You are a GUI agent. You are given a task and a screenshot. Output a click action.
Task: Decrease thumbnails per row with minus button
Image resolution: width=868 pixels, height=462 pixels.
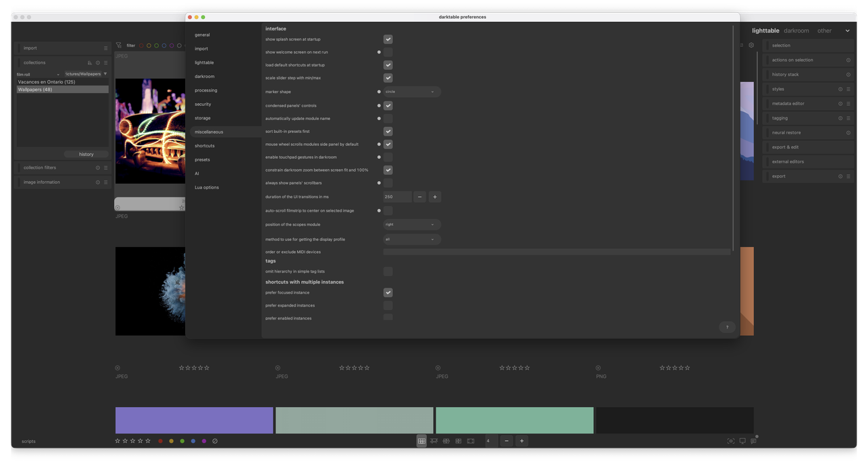(506, 441)
